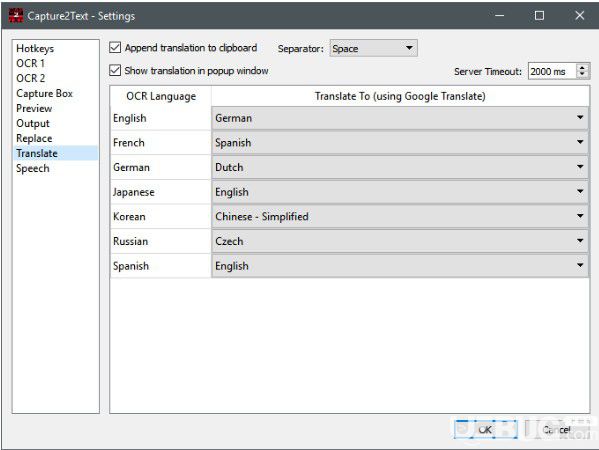Click the Server Timeout value field

[x=552, y=71]
